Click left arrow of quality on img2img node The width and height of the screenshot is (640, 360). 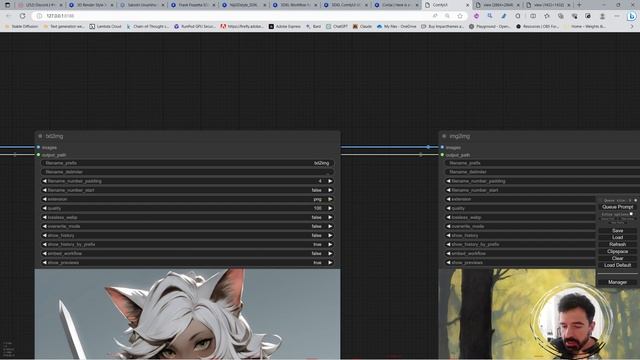[x=449, y=208]
